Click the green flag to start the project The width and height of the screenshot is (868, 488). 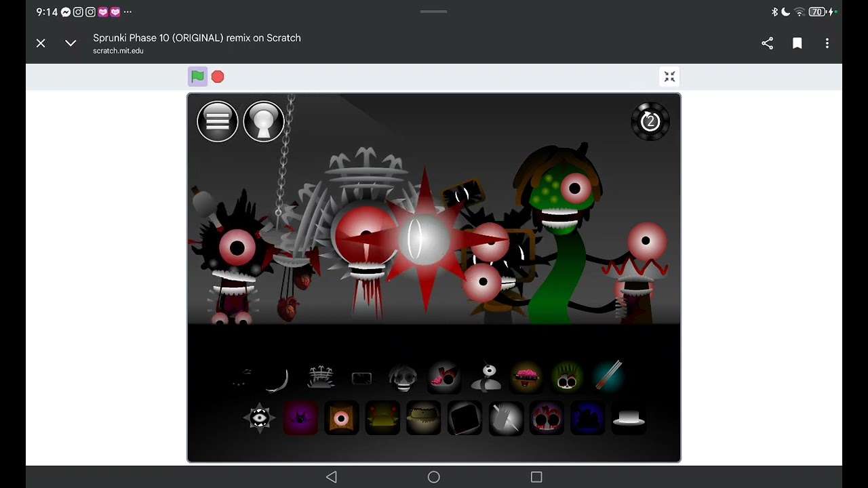pos(197,77)
